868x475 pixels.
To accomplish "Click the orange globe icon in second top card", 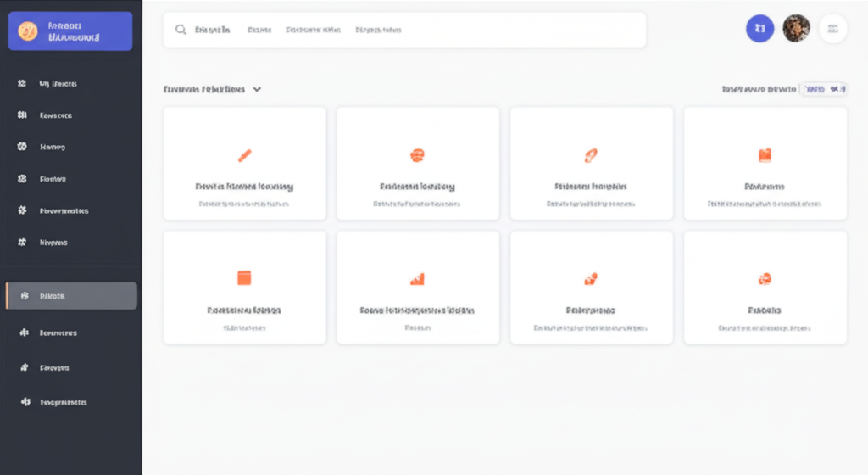I will click(x=417, y=155).
